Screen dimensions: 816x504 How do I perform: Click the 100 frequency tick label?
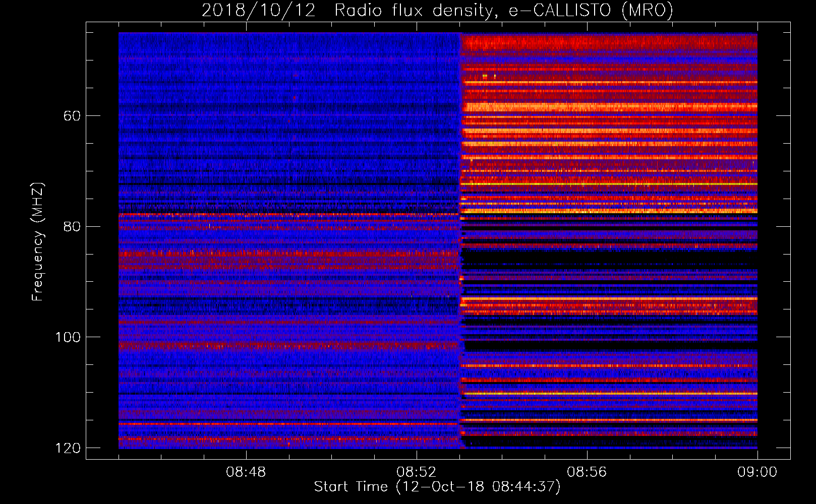68,337
